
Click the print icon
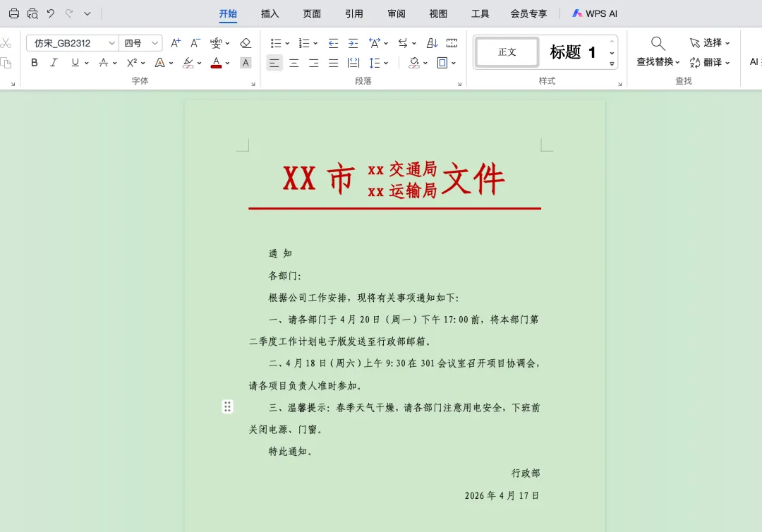point(14,13)
